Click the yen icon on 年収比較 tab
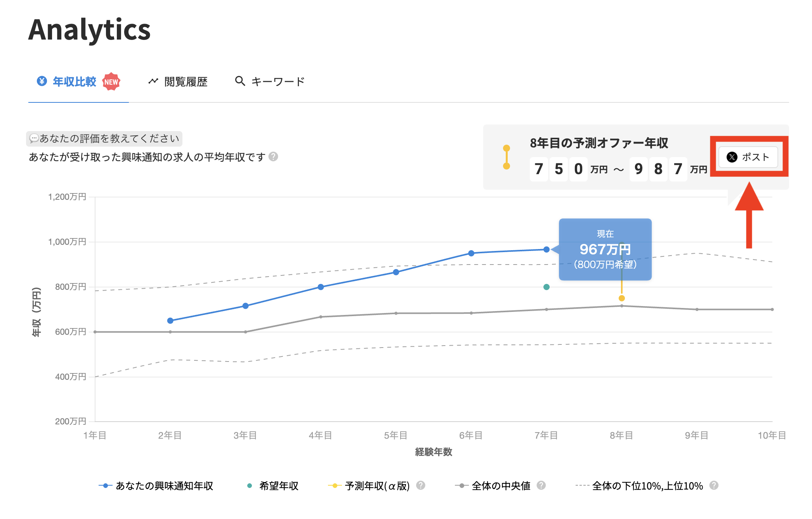Image resolution: width=812 pixels, height=519 pixels. [42, 81]
